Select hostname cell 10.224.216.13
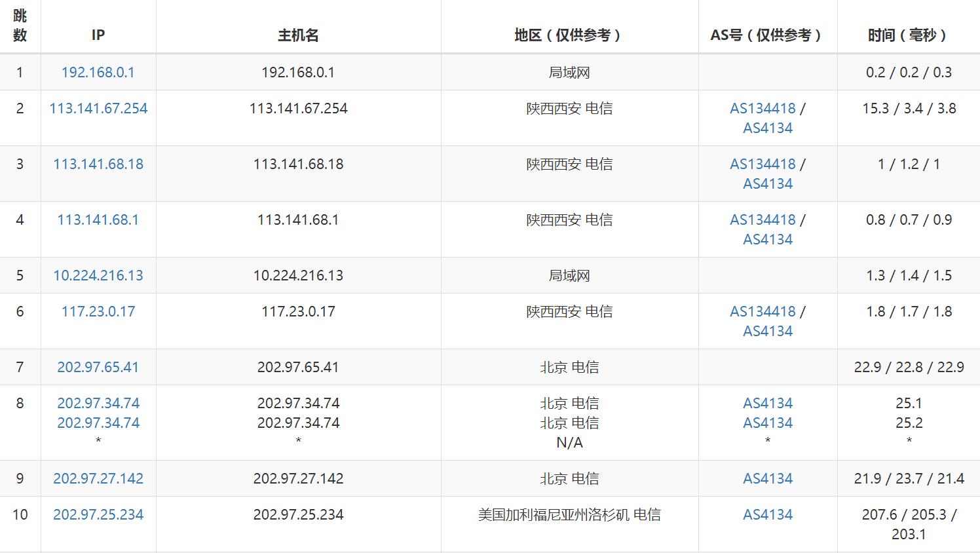The height and width of the screenshot is (553, 980). tap(298, 275)
